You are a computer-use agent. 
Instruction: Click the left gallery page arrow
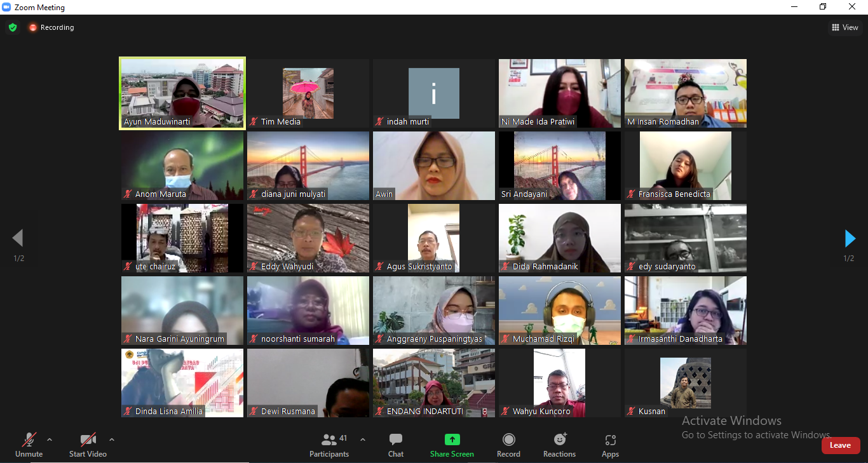[x=18, y=239]
